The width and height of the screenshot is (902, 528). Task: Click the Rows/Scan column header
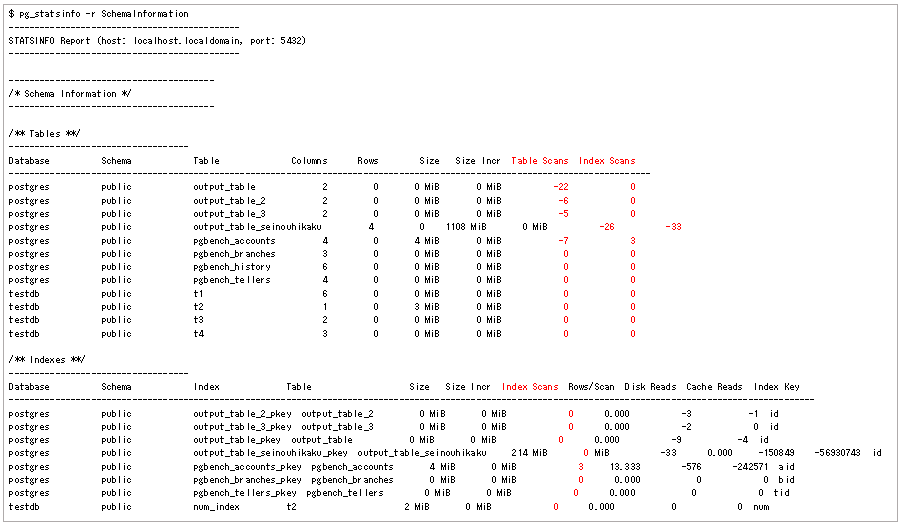click(591, 387)
